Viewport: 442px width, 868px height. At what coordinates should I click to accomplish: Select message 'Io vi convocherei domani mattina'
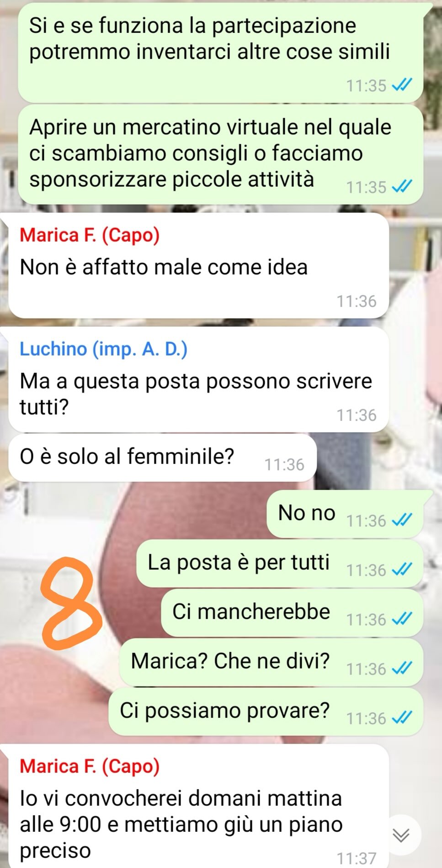pos(198,806)
